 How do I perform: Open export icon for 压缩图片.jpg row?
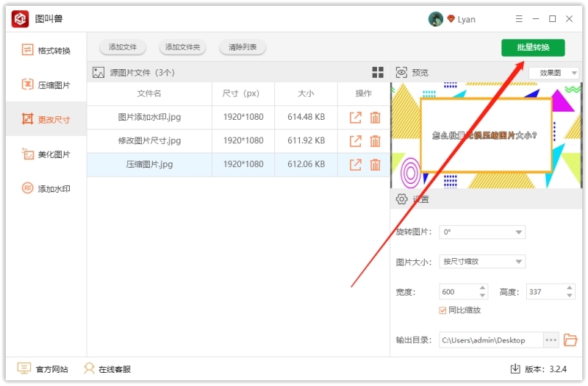tap(356, 165)
